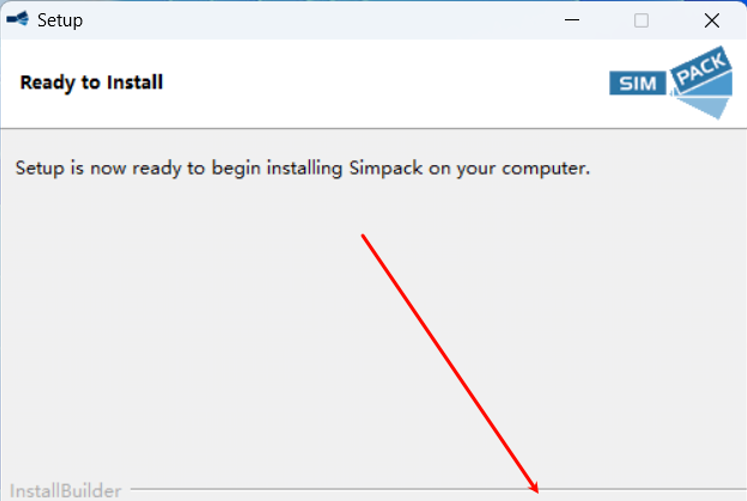Minimize the Setup window

(571, 20)
